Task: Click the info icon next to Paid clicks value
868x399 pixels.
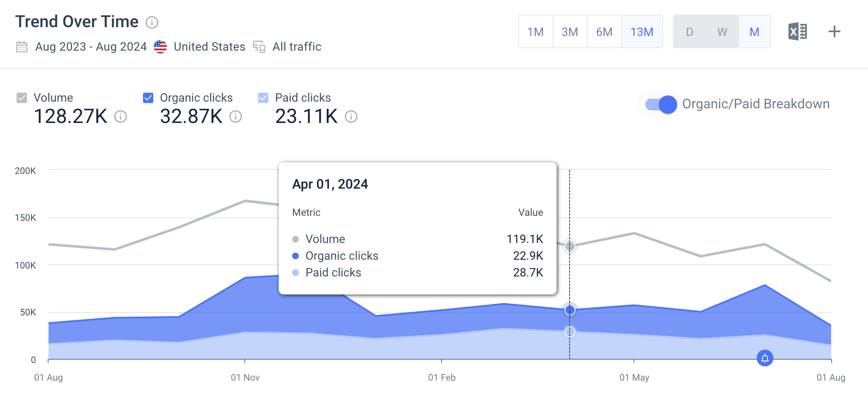Action: click(x=351, y=116)
